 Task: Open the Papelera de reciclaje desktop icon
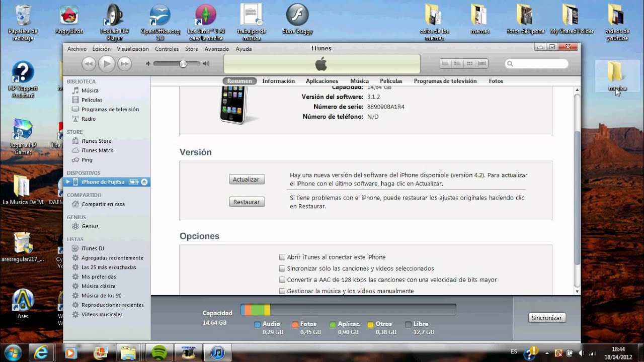(x=23, y=23)
